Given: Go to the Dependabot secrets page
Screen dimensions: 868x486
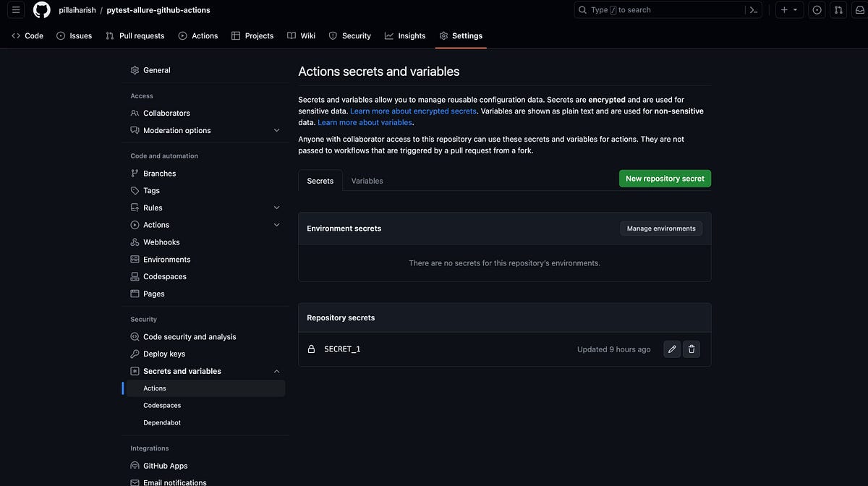Looking at the screenshot, I should 161,422.
